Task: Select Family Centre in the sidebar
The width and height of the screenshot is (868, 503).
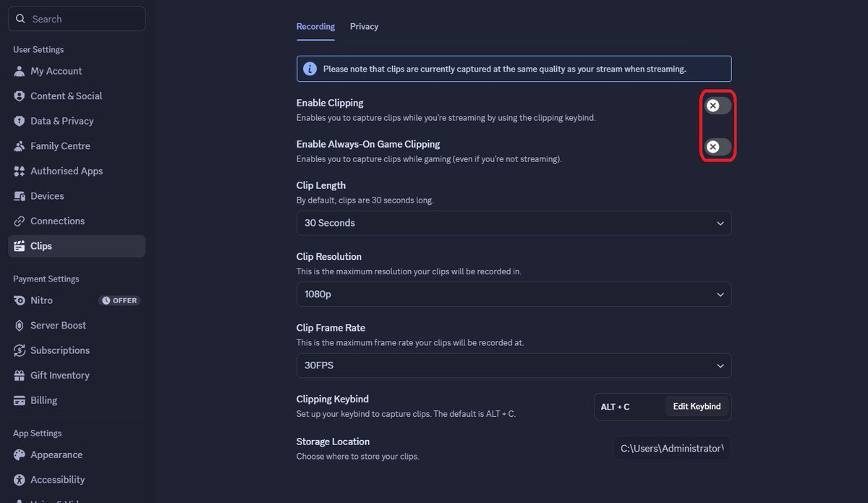Action: coord(77,146)
